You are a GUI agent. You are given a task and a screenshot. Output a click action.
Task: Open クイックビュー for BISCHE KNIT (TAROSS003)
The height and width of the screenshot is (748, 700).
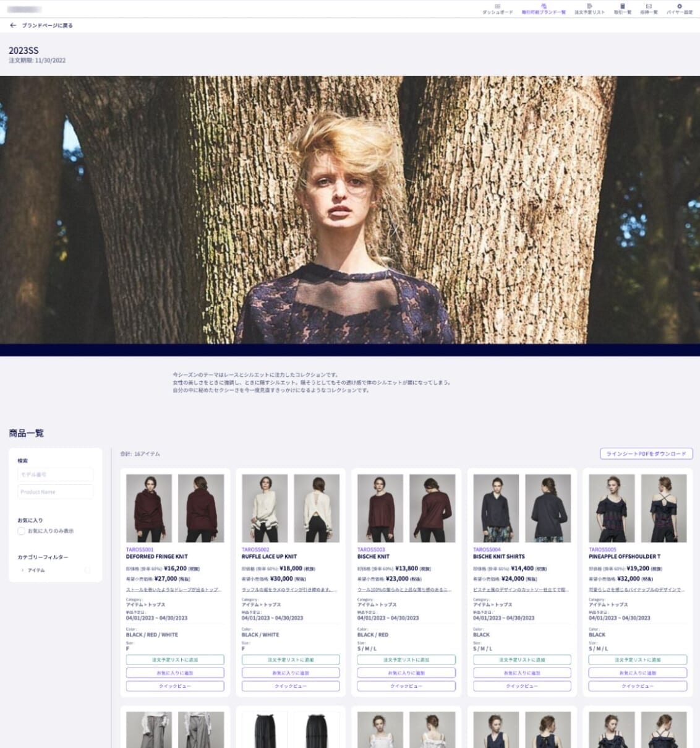(406, 686)
